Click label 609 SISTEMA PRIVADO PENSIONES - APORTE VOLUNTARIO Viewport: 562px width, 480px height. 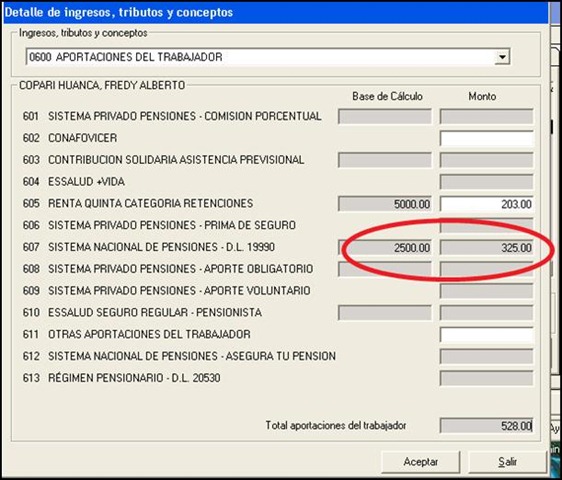167,291
